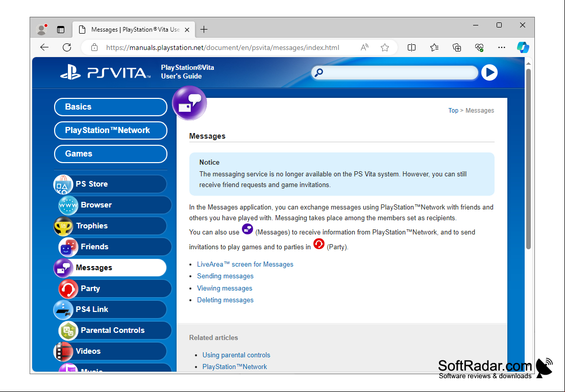Select PS4 Link in the sidebar
565x392 pixels.
(110, 309)
